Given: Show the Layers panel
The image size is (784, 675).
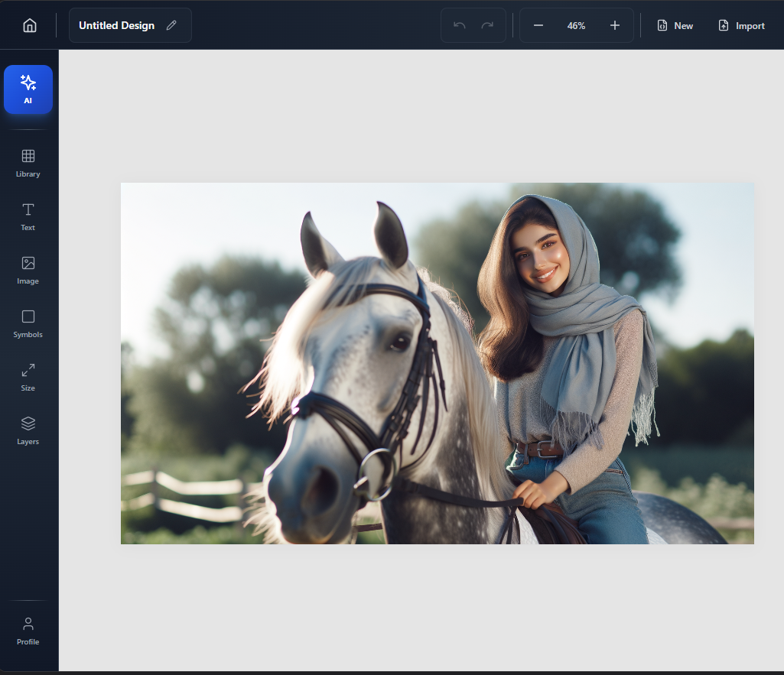Looking at the screenshot, I should [28, 430].
